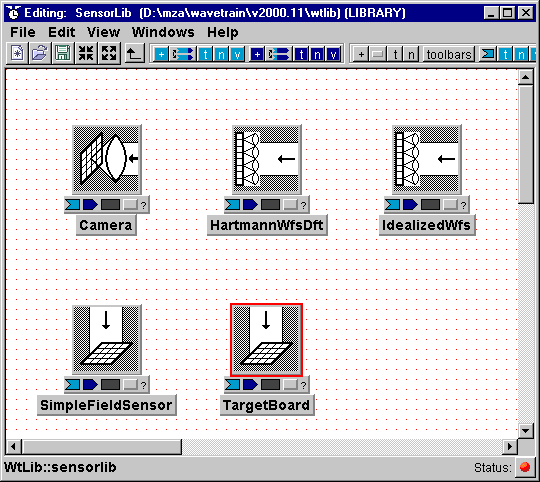
Task: Select the HartmannWfsDft component icon
Action: (267, 159)
